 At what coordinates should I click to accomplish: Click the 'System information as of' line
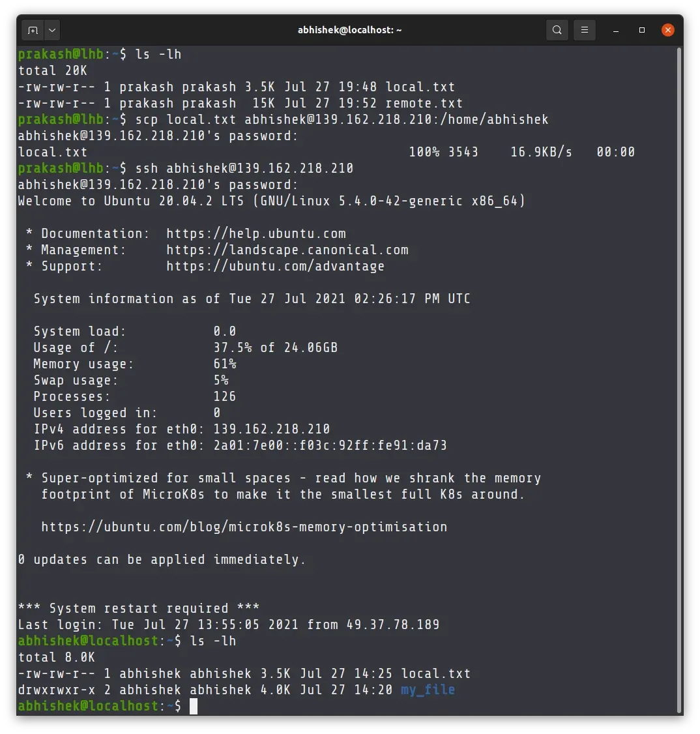click(x=252, y=299)
